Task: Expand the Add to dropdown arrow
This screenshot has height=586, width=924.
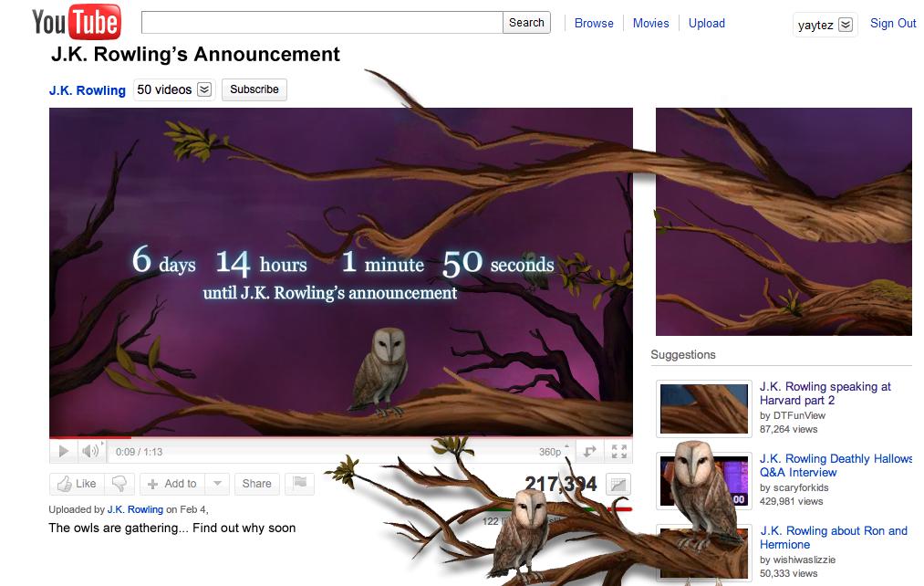Action: 217,484
